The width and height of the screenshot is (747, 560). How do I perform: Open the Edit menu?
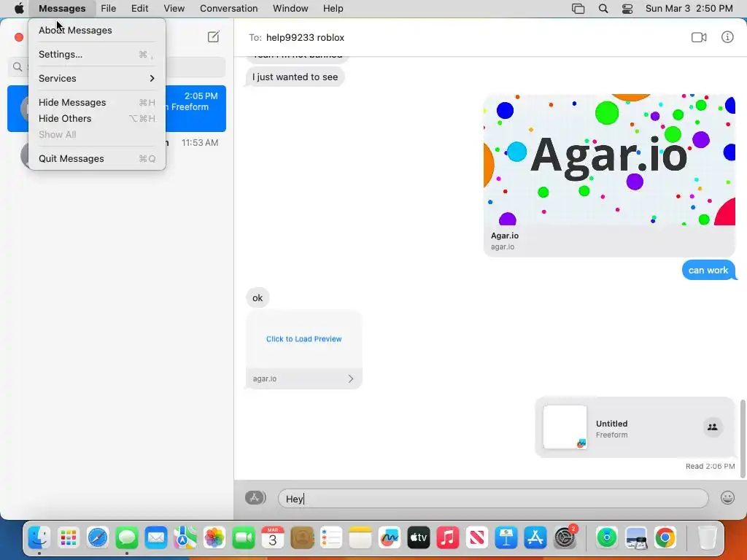(139, 9)
